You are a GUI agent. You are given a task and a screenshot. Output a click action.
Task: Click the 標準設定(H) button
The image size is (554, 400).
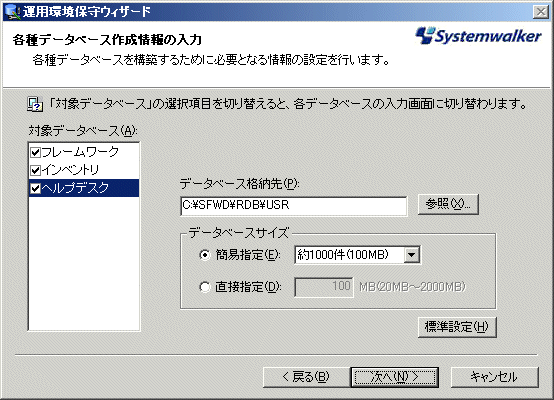[457, 327]
